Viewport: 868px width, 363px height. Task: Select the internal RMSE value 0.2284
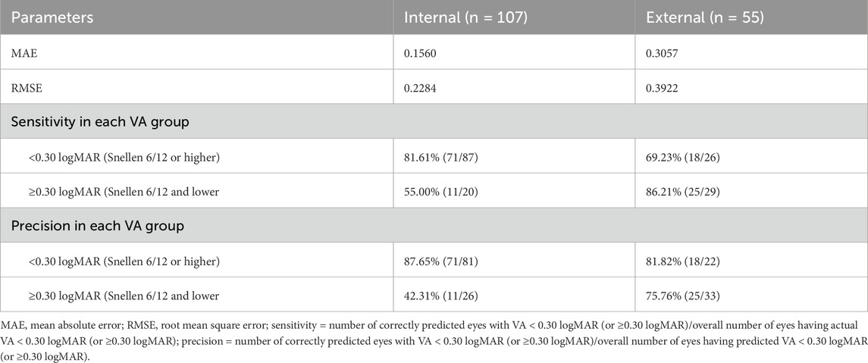(421, 86)
